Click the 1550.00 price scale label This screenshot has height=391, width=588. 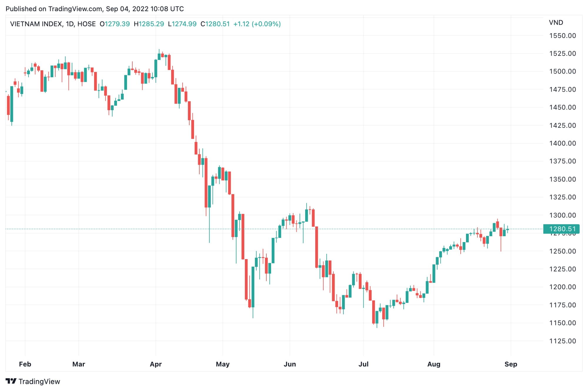coord(562,36)
